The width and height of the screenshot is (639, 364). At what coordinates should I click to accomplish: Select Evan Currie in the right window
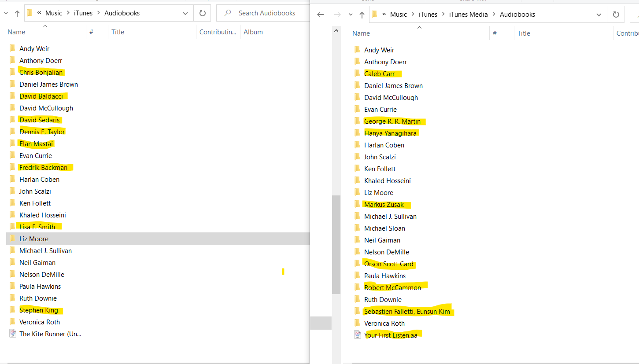point(380,109)
